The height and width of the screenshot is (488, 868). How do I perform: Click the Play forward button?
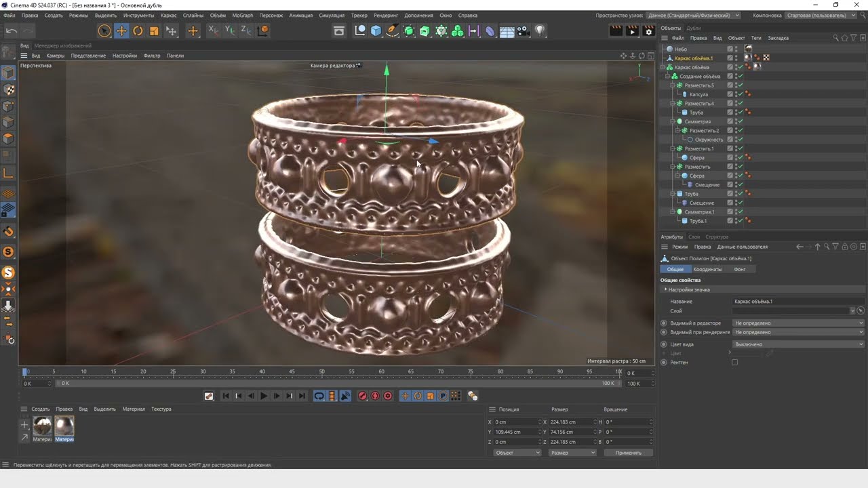pyautogui.click(x=264, y=396)
